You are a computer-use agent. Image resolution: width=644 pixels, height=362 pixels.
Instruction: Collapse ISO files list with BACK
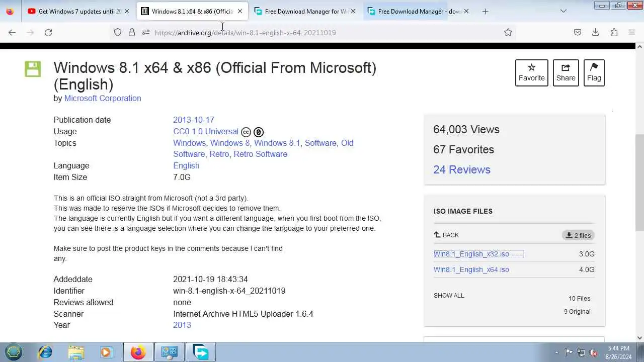446,235
